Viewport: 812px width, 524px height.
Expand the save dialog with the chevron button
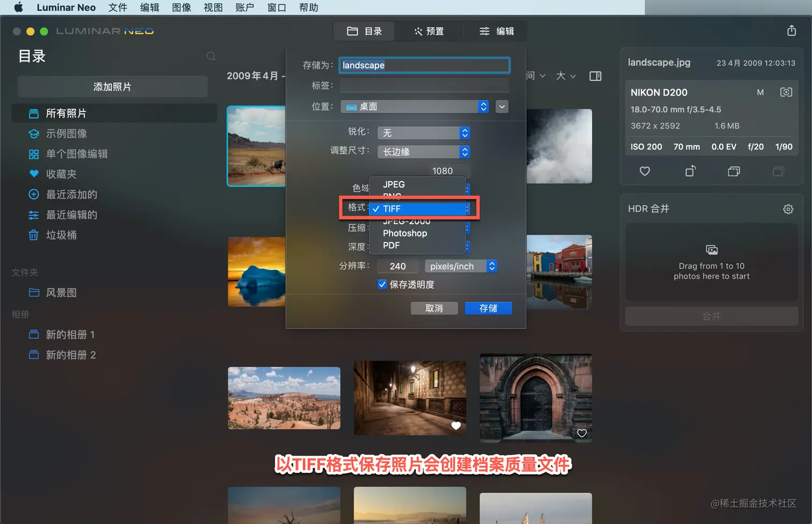pyautogui.click(x=502, y=107)
